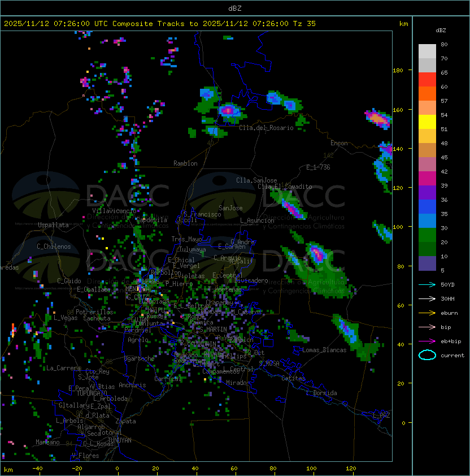Select the magenta 39–42 dBZ swatch
Screen dimensions: 470x476
pyautogui.click(x=427, y=179)
